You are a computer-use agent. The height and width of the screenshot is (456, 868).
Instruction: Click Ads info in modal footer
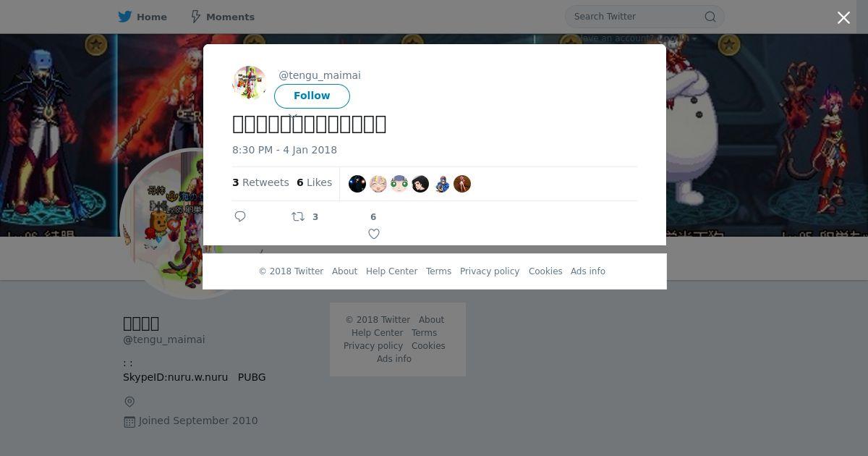(588, 271)
